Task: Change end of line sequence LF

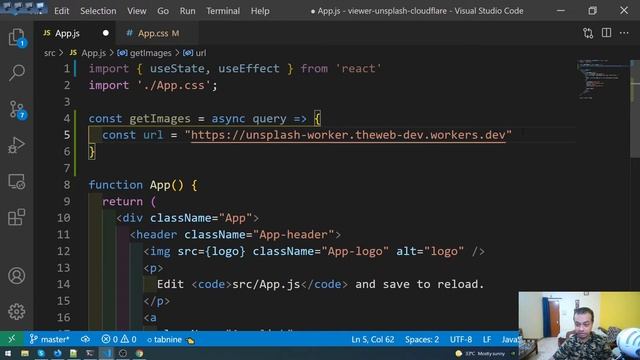Action: coord(487,339)
